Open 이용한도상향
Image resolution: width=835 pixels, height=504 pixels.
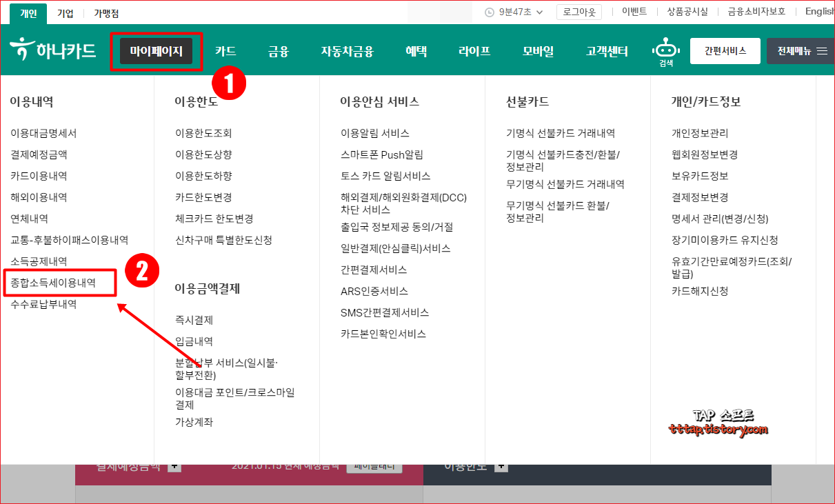point(203,154)
